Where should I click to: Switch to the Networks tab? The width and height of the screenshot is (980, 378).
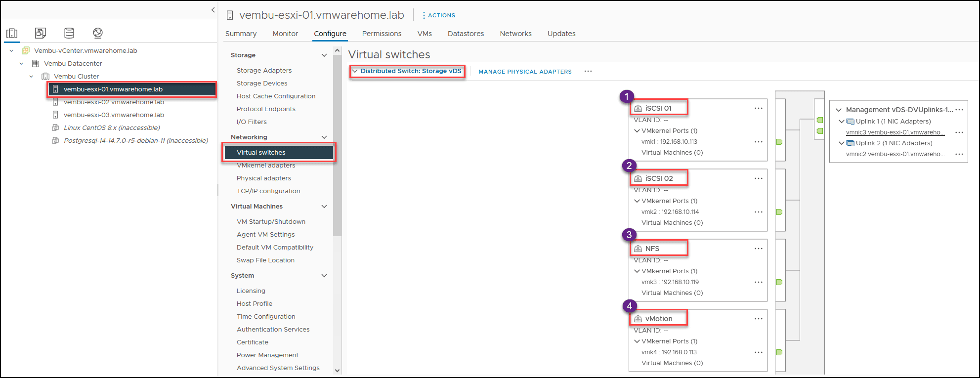pos(515,34)
